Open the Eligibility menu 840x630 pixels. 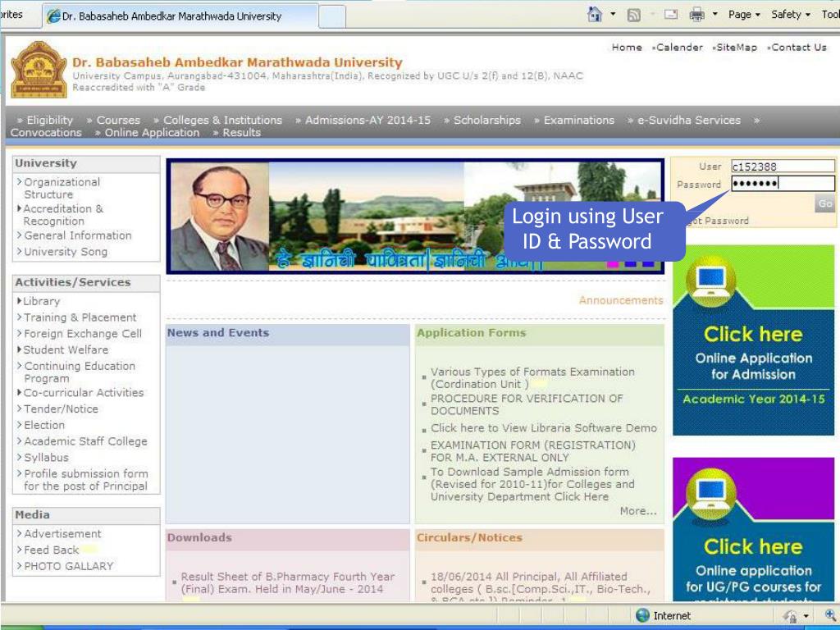[49, 120]
